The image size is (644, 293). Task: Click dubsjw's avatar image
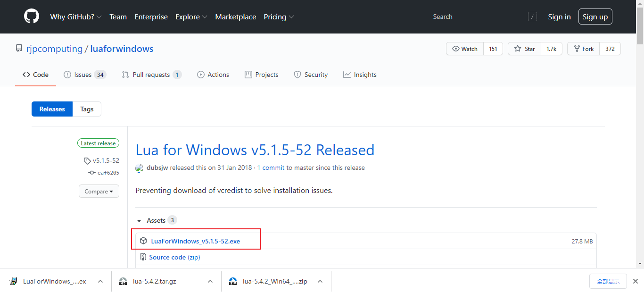(140, 168)
